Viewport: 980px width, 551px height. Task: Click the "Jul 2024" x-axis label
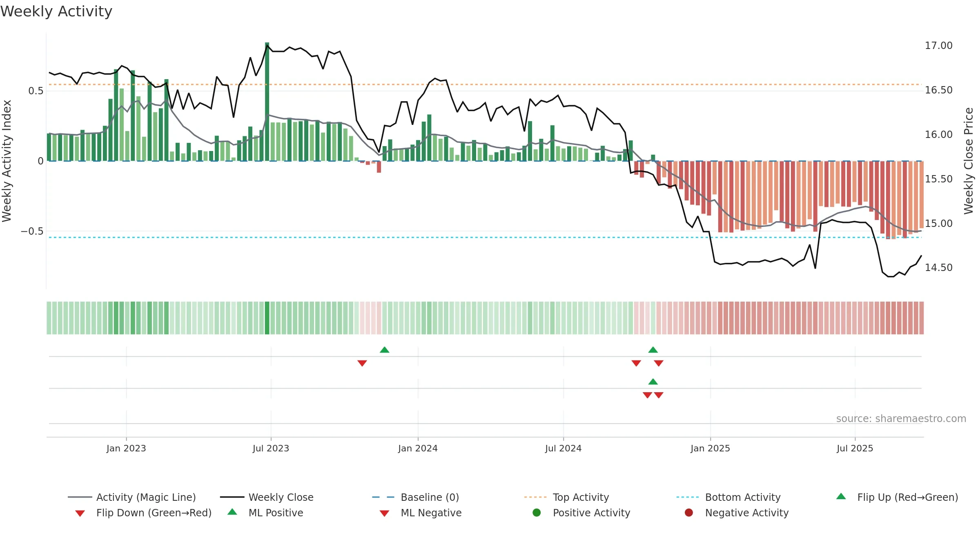[x=563, y=448]
